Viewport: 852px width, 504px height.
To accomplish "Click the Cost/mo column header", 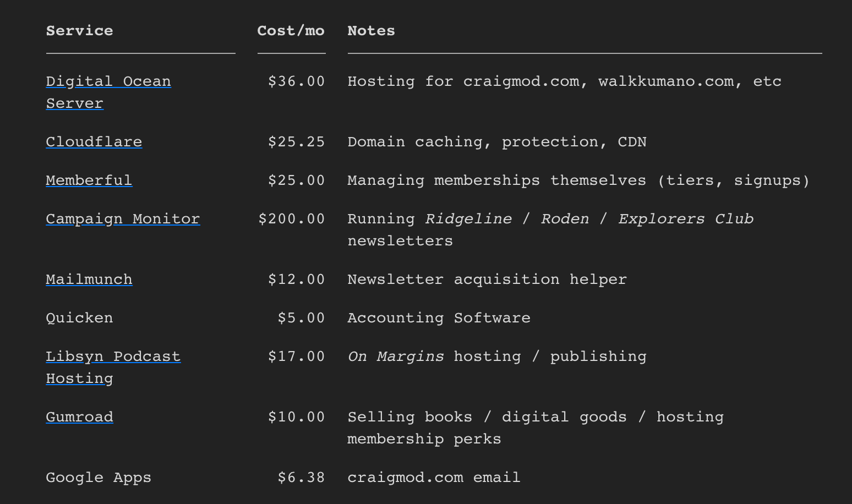I will click(291, 31).
